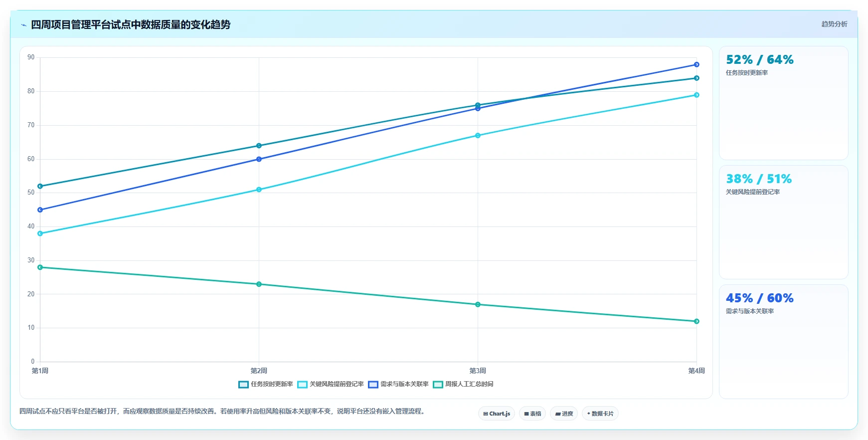Toggle the 任务按时更新率 legend swatch
Image resolution: width=868 pixels, height=440 pixels.
point(243,385)
